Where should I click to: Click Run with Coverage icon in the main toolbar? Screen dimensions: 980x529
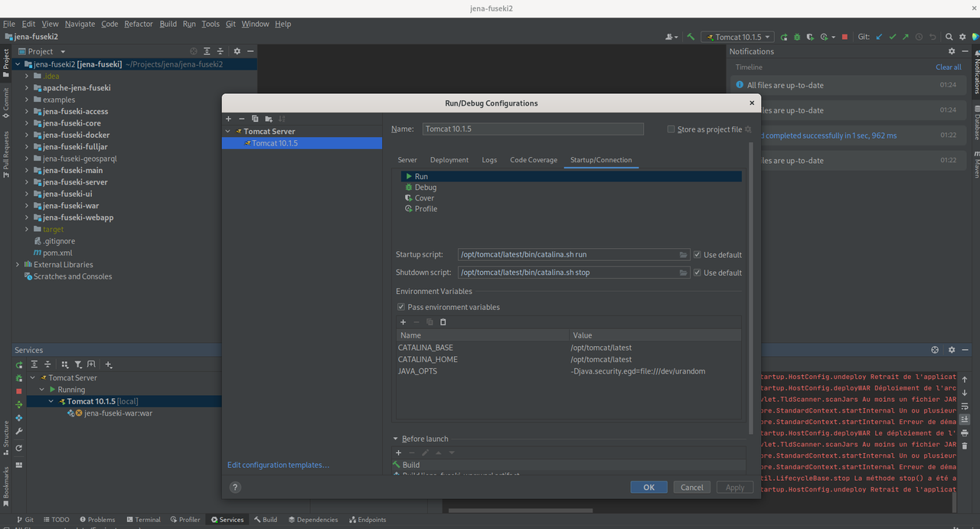(809, 37)
